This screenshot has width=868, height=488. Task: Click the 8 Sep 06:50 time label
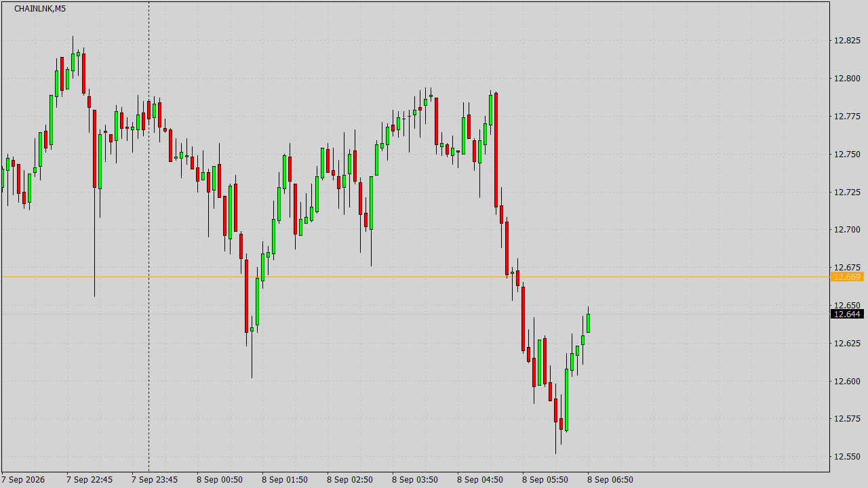tap(610, 480)
